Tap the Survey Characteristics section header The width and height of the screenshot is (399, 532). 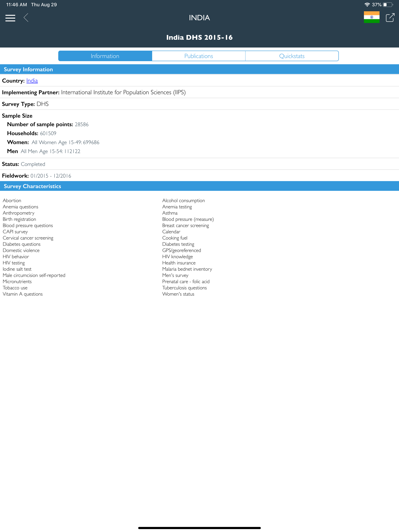pos(199,186)
